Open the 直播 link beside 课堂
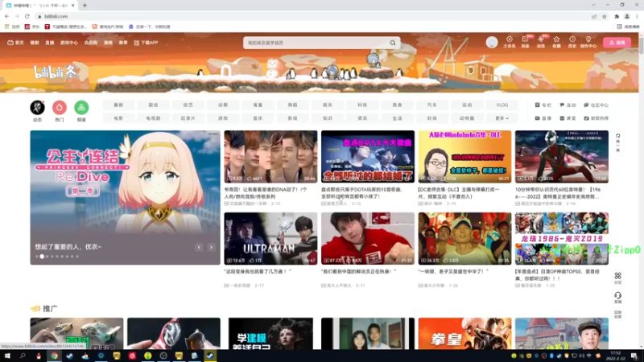The image size is (644, 362). (543, 118)
